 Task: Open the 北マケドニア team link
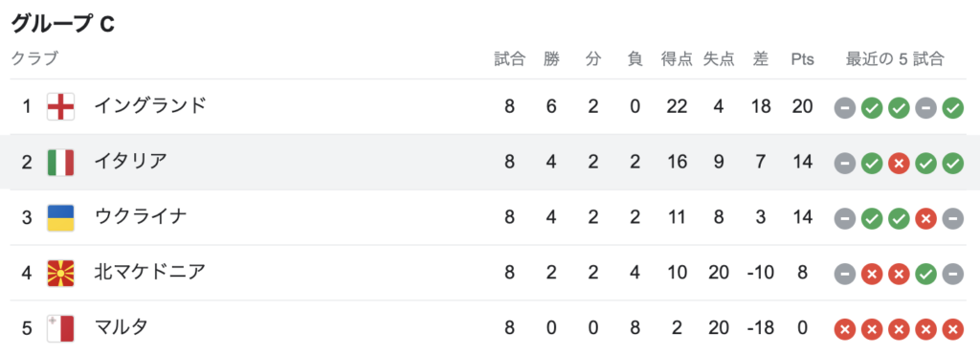click(150, 273)
